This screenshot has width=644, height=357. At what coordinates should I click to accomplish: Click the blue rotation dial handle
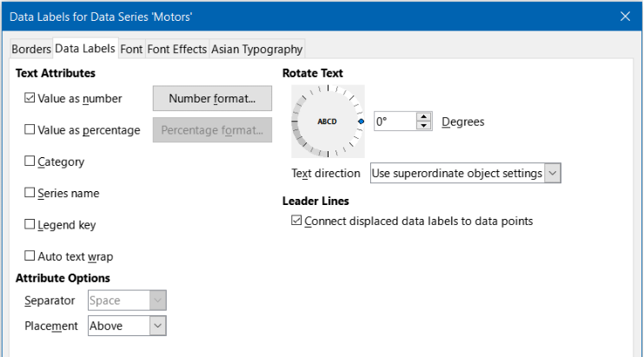(x=361, y=122)
